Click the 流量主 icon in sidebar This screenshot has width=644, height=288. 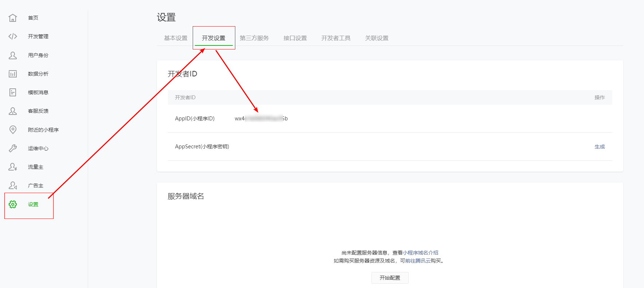tap(13, 167)
